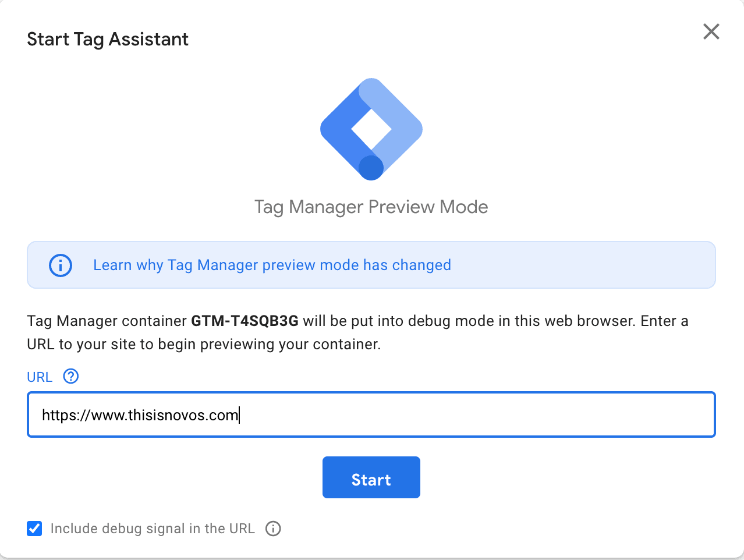Screen dimensions: 744x560
Task: Click the Google Tag Manager logo
Action: click(x=371, y=129)
